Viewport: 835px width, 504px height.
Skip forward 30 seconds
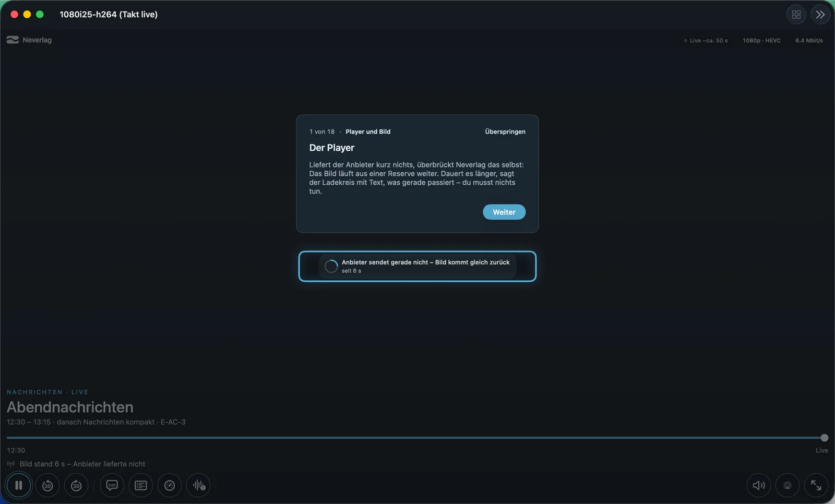[x=76, y=485]
